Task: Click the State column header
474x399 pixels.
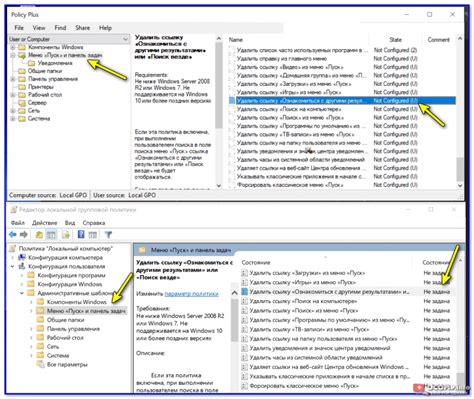Action: coord(395,40)
